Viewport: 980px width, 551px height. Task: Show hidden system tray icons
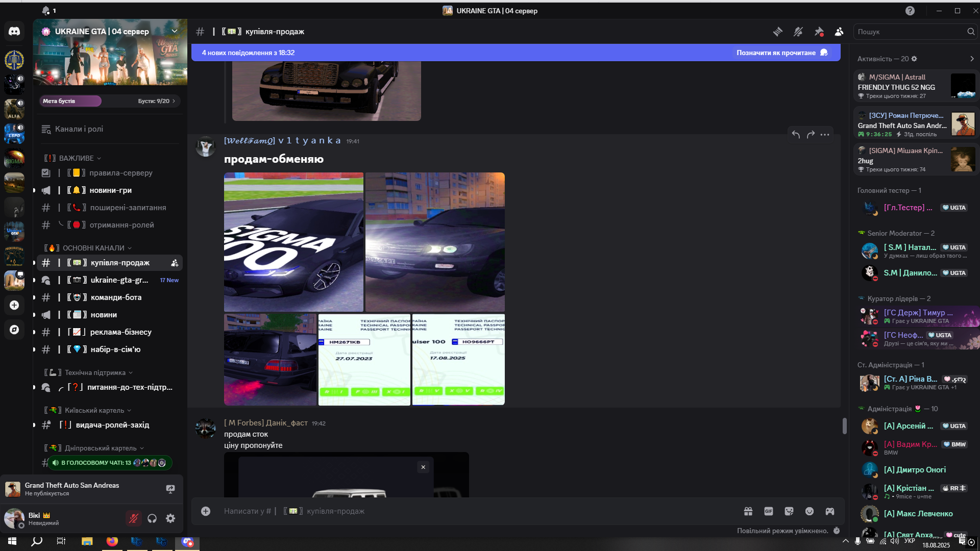(x=846, y=541)
